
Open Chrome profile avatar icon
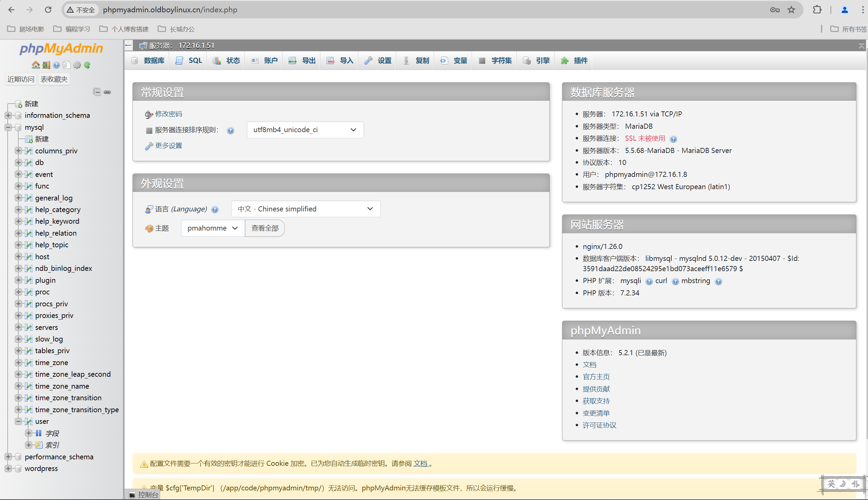(x=845, y=10)
